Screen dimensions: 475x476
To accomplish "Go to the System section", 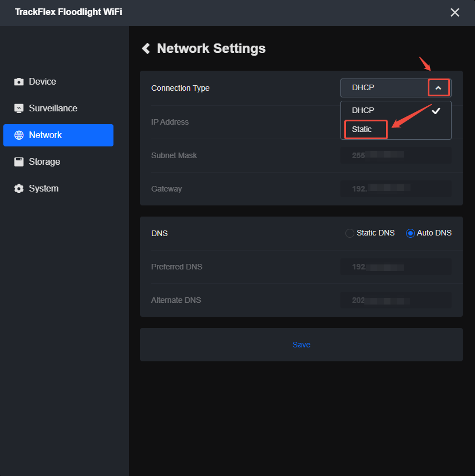I will pos(58,189).
